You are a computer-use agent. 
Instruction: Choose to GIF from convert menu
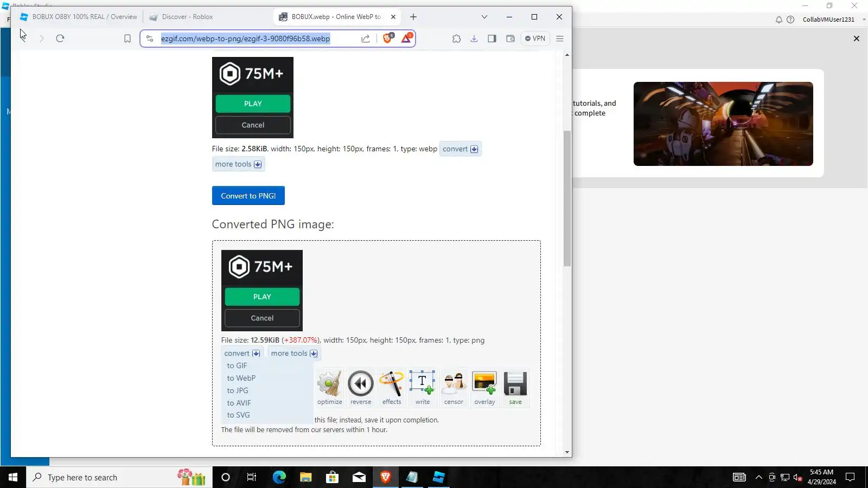237,366
